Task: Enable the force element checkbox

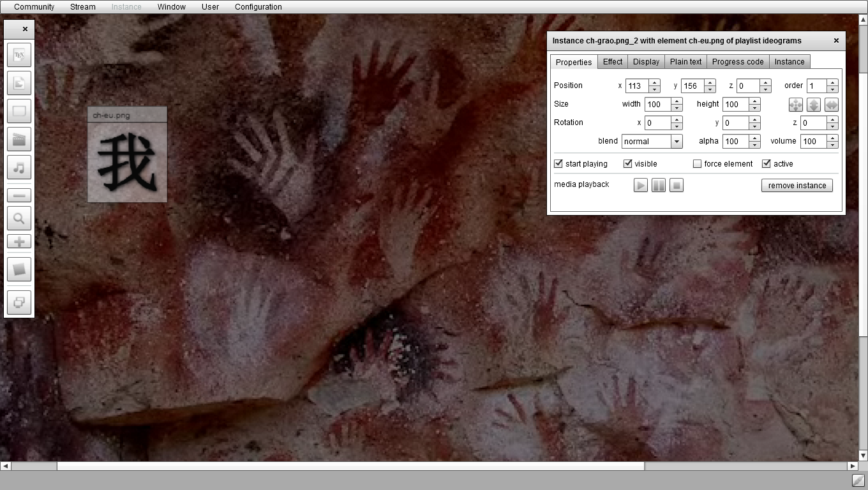Action: coord(698,163)
